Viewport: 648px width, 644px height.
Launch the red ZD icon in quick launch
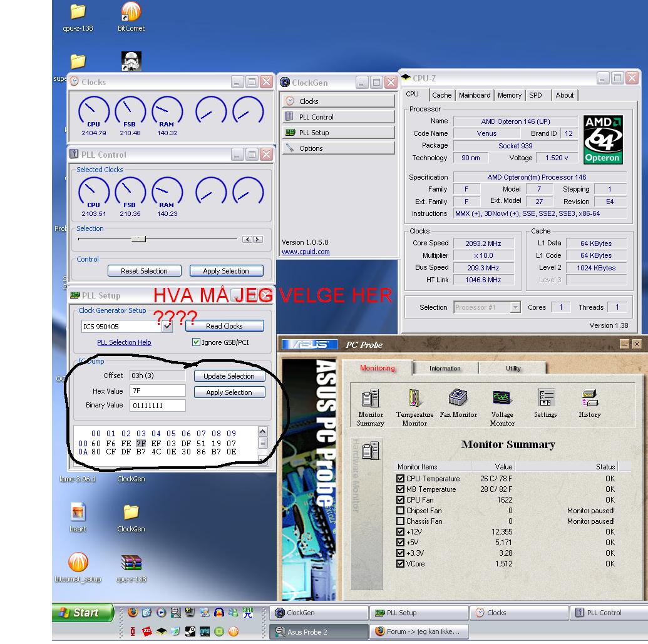pyautogui.click(x=147, y=631)
